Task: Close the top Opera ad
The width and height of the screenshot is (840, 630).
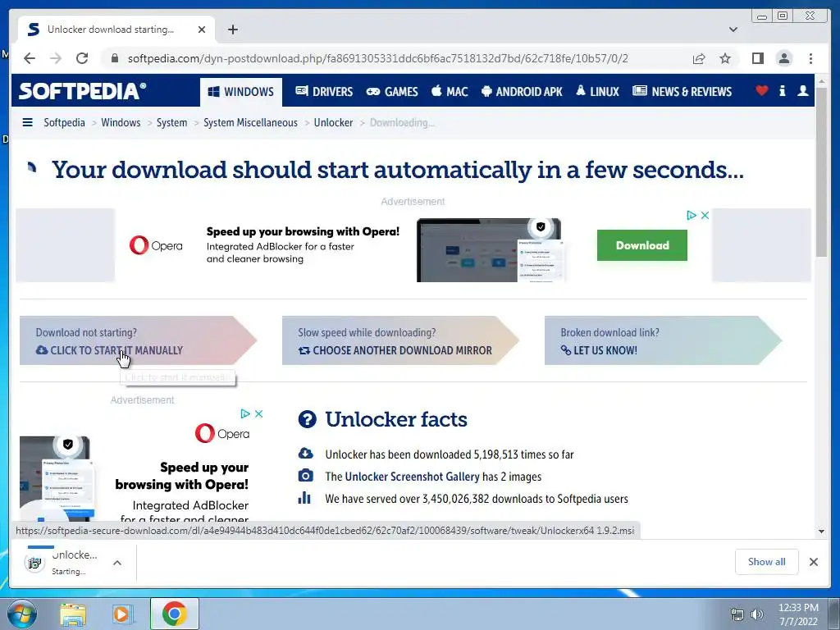Action: click(x=705, y=215)
